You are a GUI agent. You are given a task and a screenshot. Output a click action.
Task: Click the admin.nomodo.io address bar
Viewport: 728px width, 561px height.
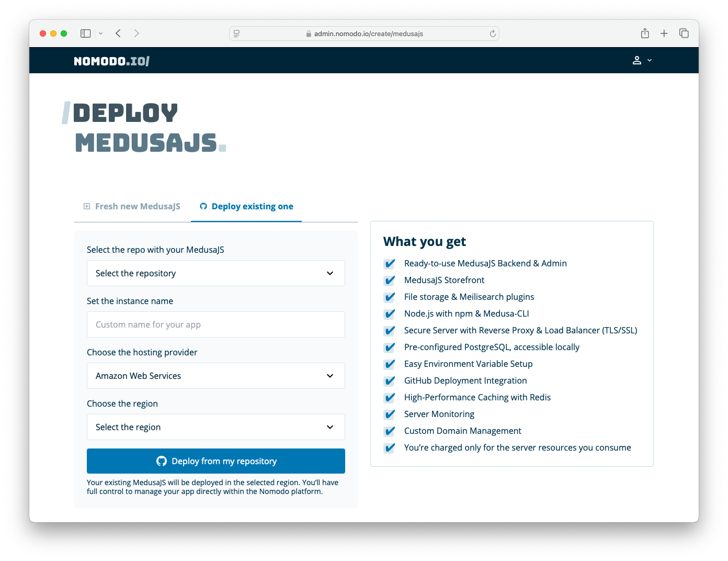tap(364, 33)
